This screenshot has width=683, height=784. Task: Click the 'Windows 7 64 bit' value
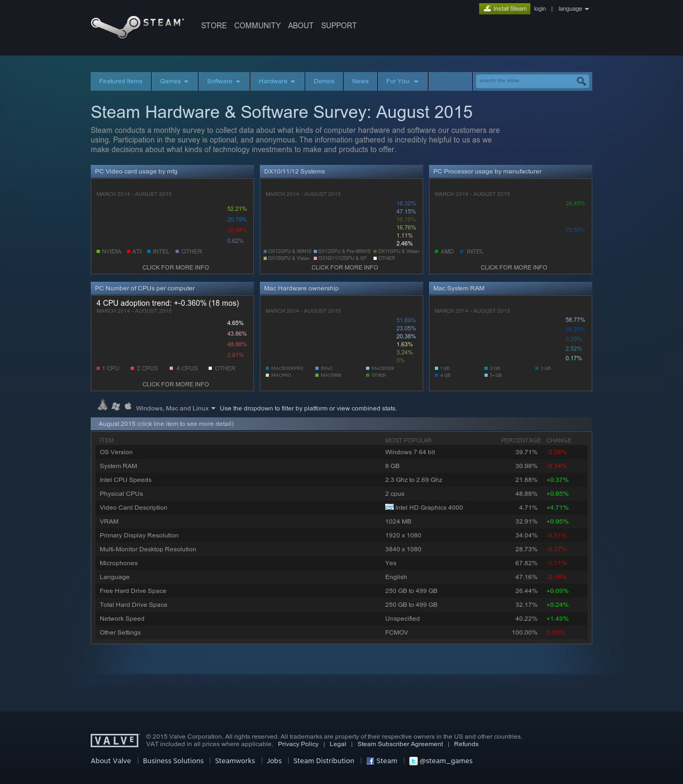pos(410,452)
